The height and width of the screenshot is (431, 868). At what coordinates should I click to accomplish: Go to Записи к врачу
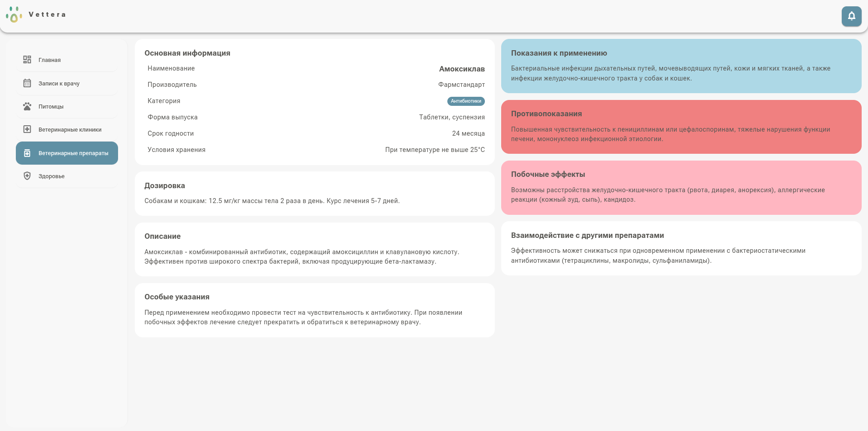(67, 84)
